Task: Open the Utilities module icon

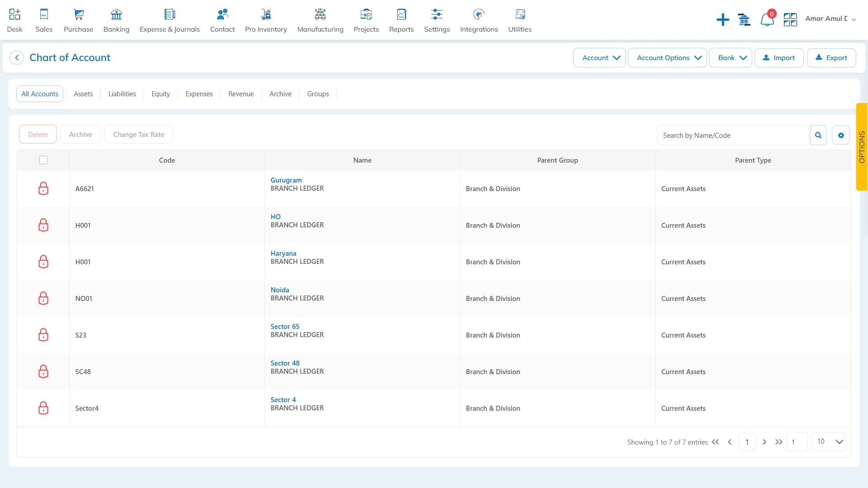Action: [x=520, y=14]
